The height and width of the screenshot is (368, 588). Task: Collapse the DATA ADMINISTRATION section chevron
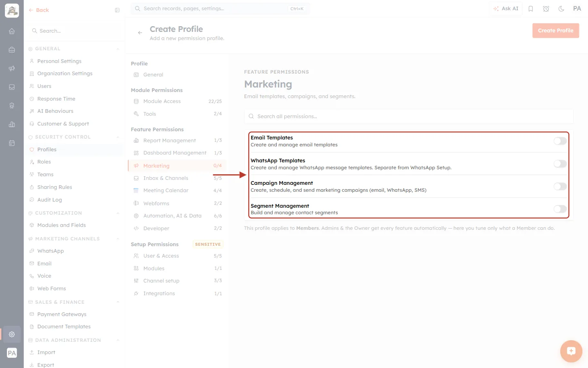click(x=118, y=341)
